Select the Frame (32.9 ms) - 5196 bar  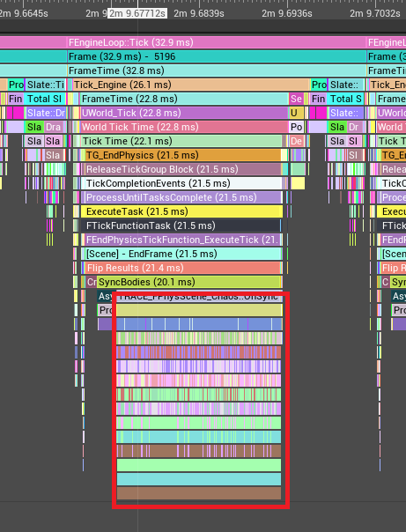pos(217,56)
